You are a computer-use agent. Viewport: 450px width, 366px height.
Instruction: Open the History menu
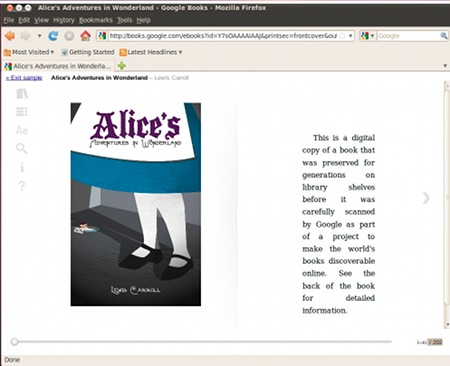64,20
